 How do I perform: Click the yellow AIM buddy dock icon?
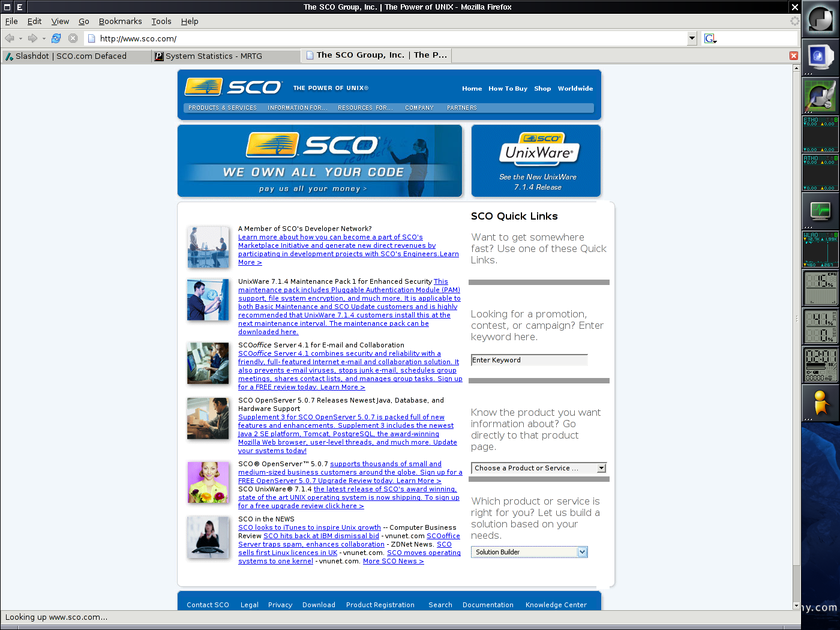pos(820,403)
